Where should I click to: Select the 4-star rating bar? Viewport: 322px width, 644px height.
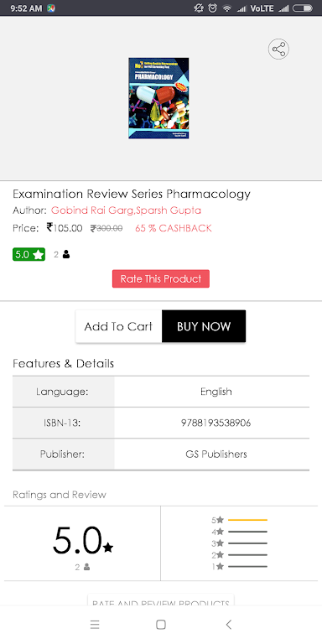click(x=247, y=532)
